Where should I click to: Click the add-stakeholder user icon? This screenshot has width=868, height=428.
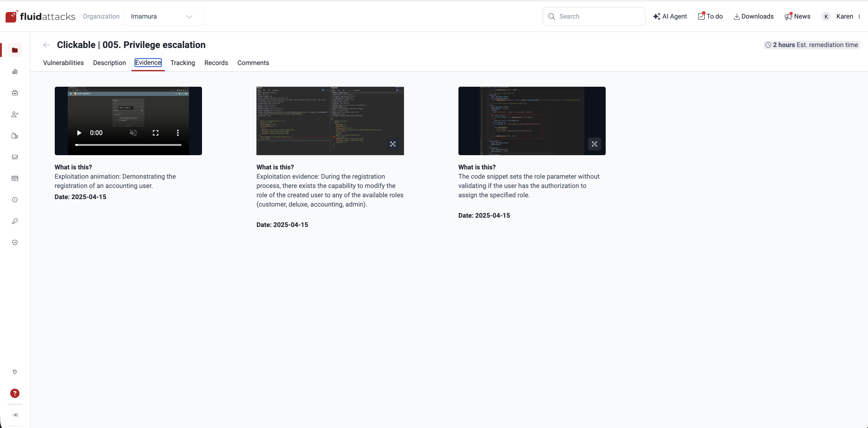15,114
